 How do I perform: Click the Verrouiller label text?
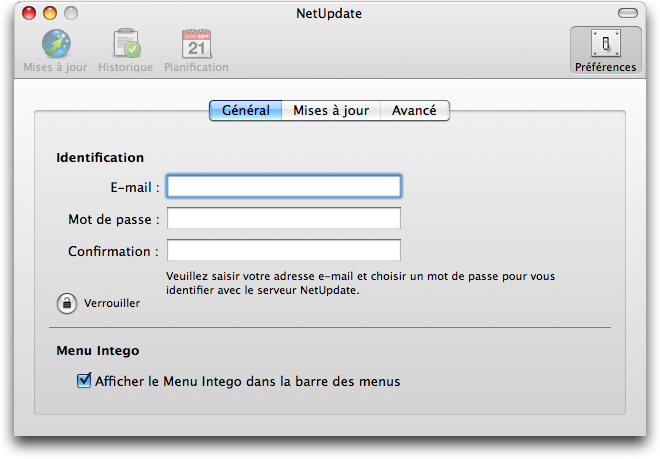(x=112, y=303)
